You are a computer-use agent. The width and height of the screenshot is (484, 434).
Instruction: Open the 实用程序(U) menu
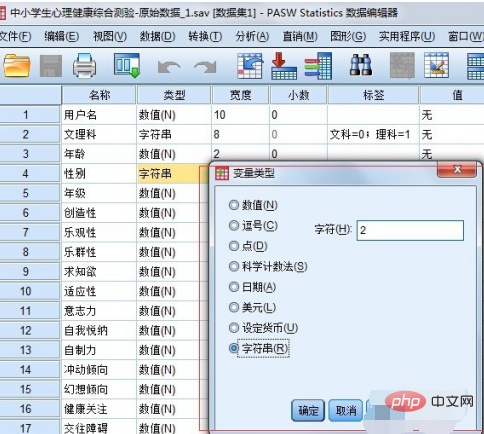[407, 36]
